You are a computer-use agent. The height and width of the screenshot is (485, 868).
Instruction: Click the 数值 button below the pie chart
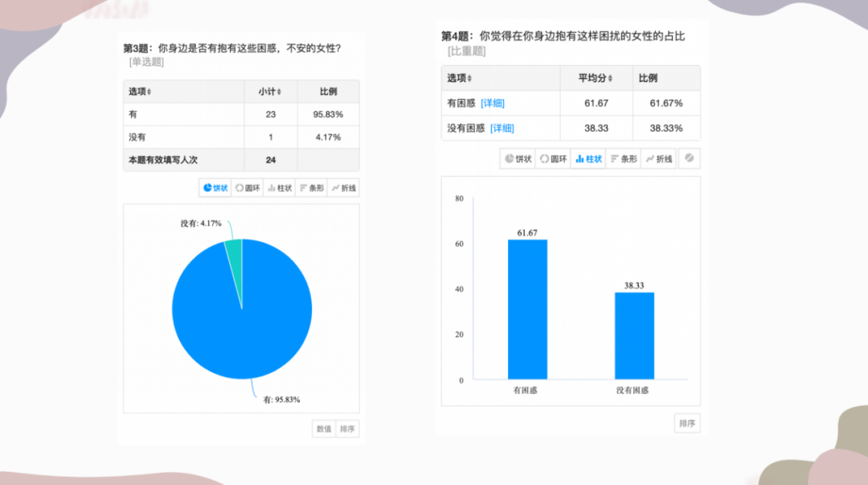click(x=324, y=429)
